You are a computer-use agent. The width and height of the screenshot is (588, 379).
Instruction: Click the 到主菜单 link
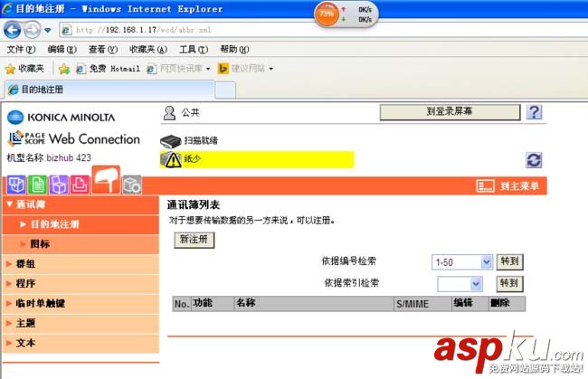point(519,186)
